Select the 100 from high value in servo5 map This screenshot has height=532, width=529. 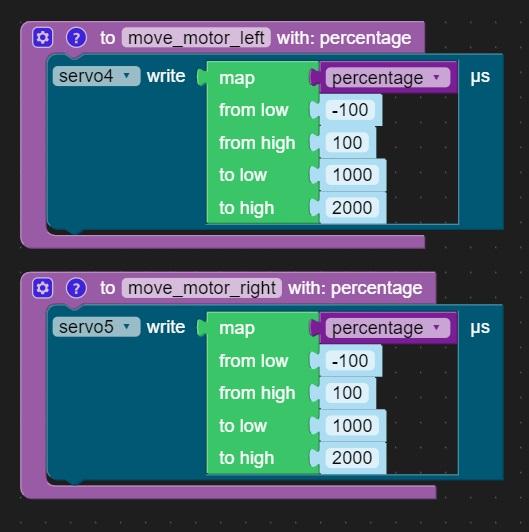347,393
